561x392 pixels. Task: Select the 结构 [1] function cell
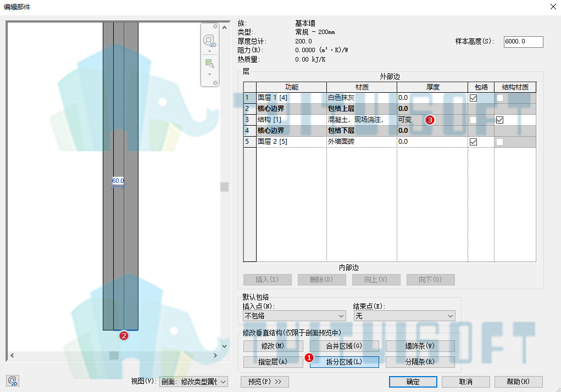click(291, 120)
